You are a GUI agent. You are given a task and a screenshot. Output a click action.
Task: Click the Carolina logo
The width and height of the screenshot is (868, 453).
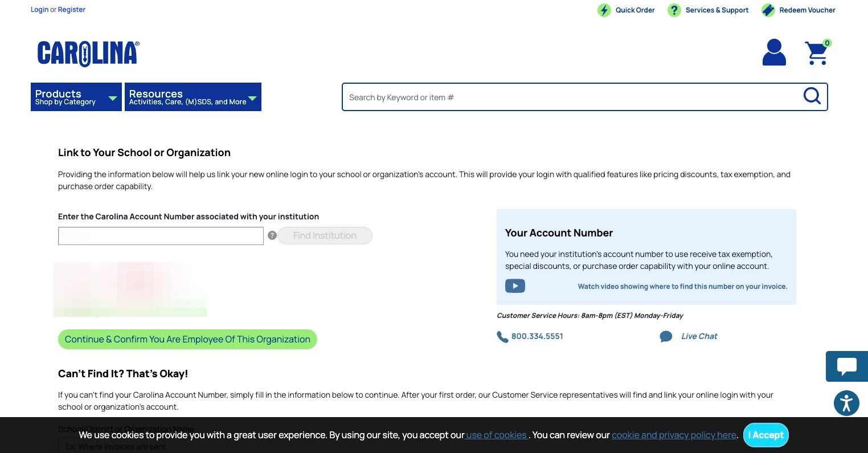[88, 54]
